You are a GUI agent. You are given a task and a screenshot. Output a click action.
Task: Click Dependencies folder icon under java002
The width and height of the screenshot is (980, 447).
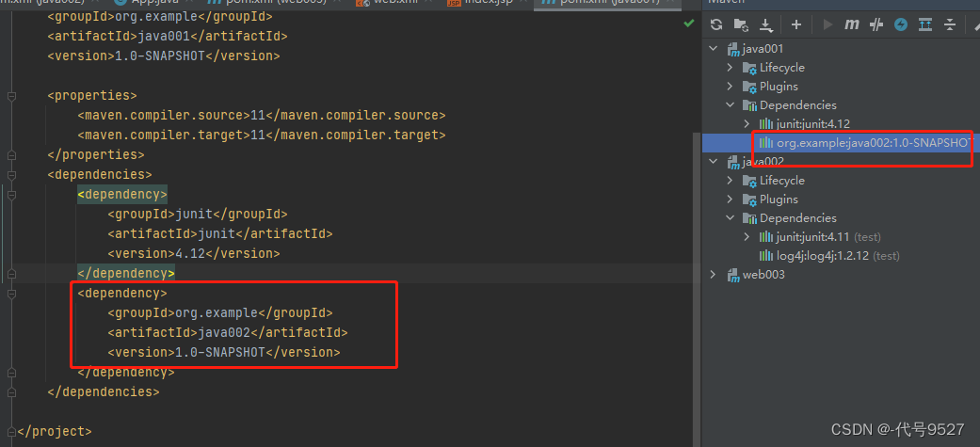click(749, 218)
